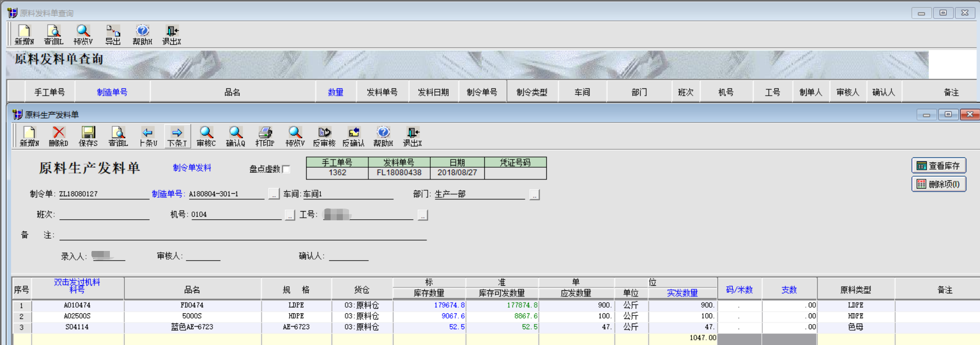Open help with the top toolbar 帮助H icon
The height and width of the screenshot is (345, 980).
(143, 35)
